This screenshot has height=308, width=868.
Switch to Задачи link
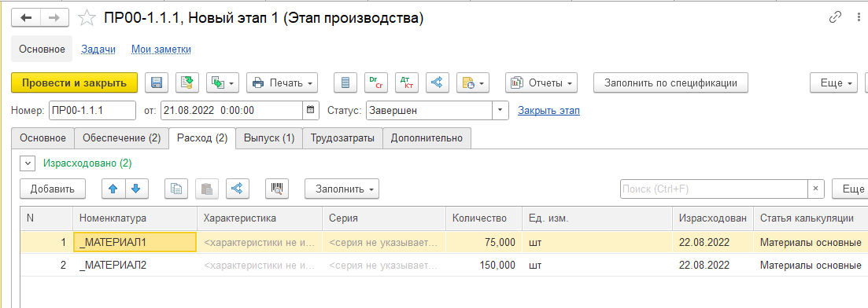pyautogui.click(x=98, y=49)
